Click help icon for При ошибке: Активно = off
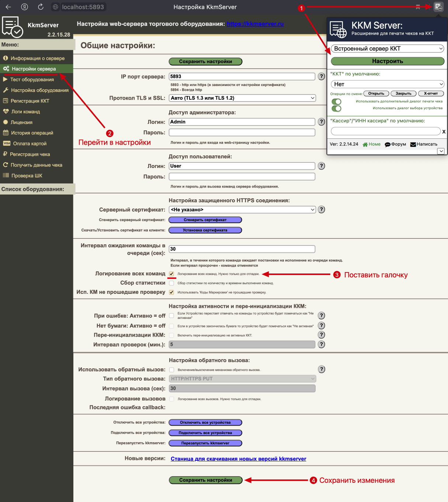 322,316
